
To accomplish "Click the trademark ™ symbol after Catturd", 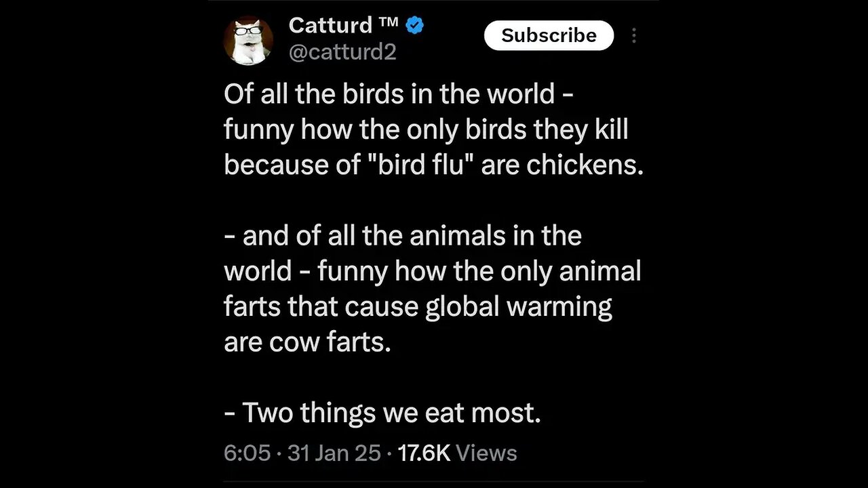I will (388, 22).
